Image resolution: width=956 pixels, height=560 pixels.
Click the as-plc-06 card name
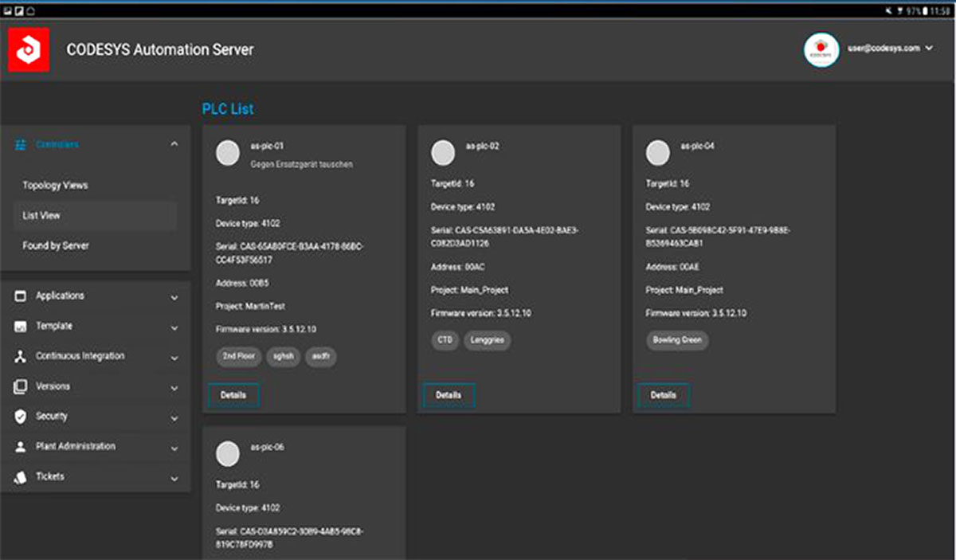(268, 447)
